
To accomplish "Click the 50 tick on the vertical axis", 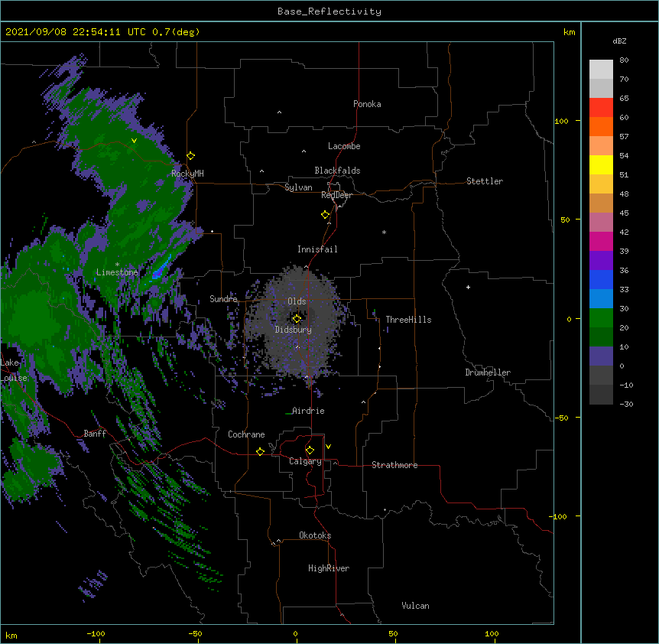I will tap(565, 220).
